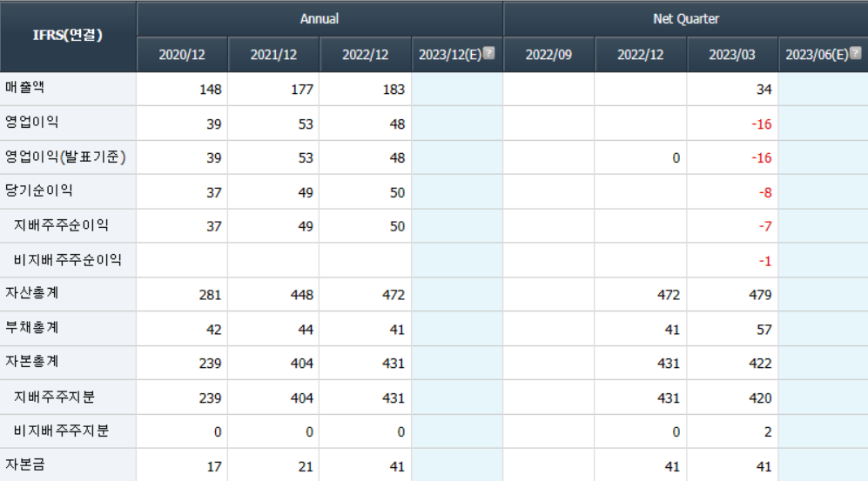Click 영업이익 value 53 for 2021/12

coord(306,124)
